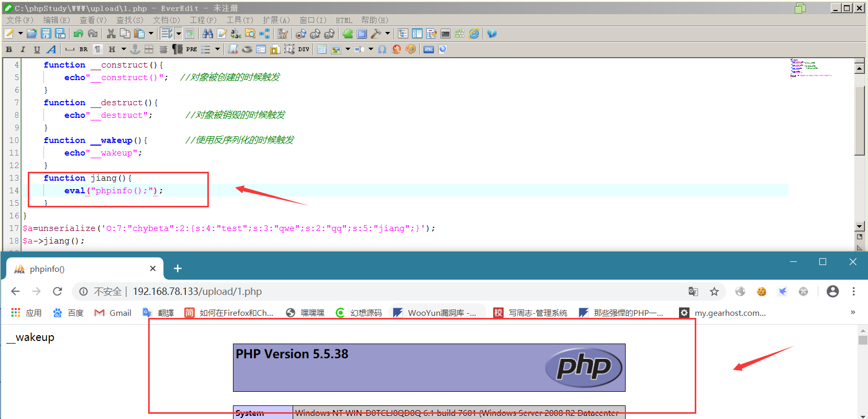
Task: Open the 查找(S) menu
Action: (129, 20)
